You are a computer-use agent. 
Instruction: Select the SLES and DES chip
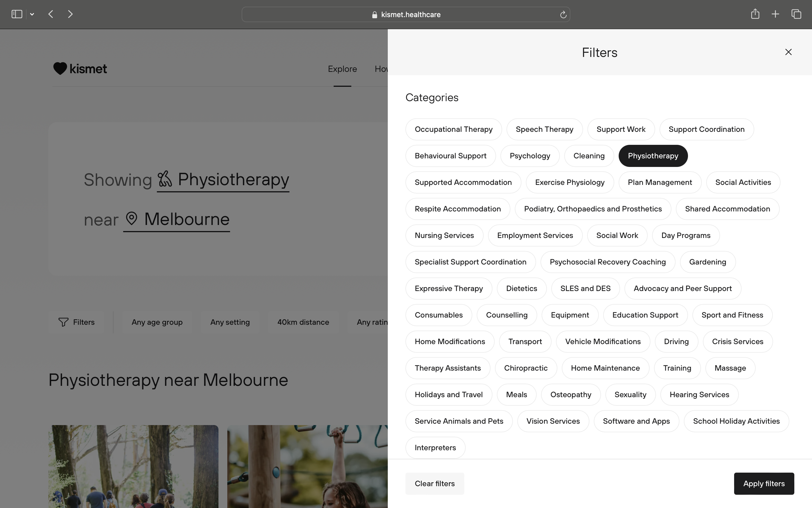[x=586, y=289]
